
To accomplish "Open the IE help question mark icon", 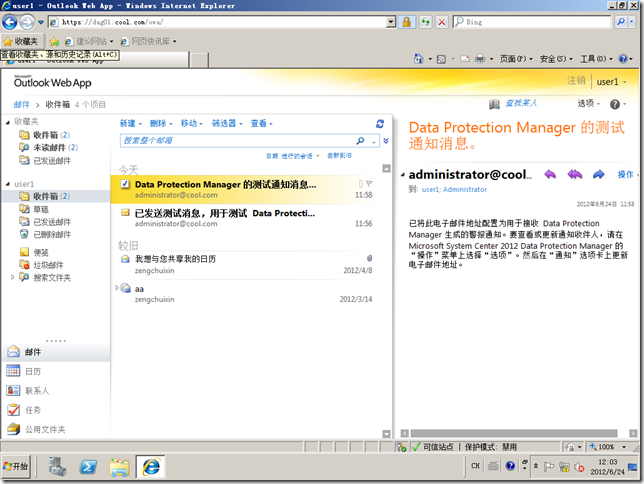I will pyautogui.click(x=623, y=59).
